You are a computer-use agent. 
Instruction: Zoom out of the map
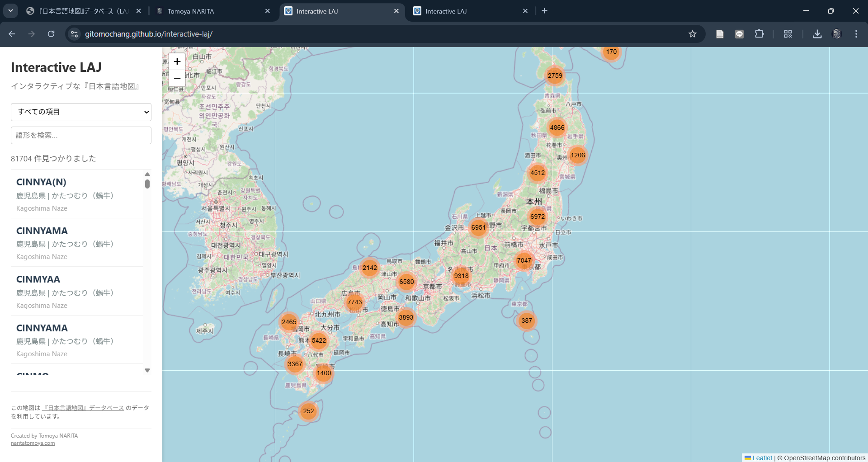click(x=177, y=78)
